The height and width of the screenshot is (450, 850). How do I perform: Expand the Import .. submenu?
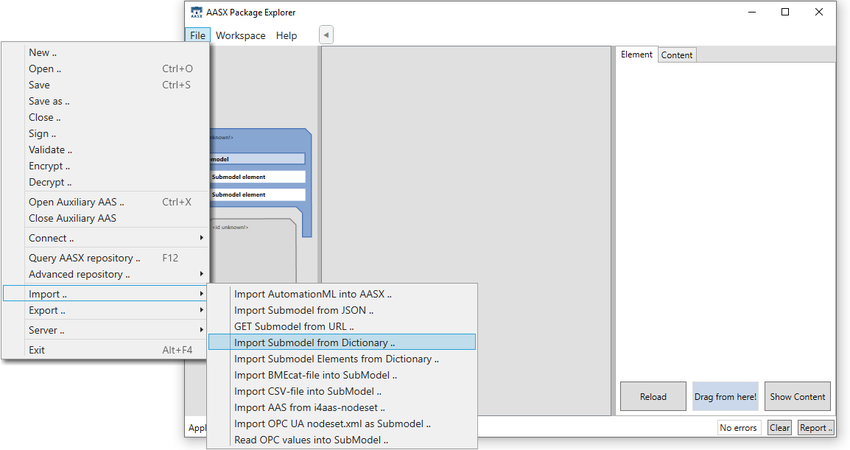pyautogui.click(x=106, y=294)
